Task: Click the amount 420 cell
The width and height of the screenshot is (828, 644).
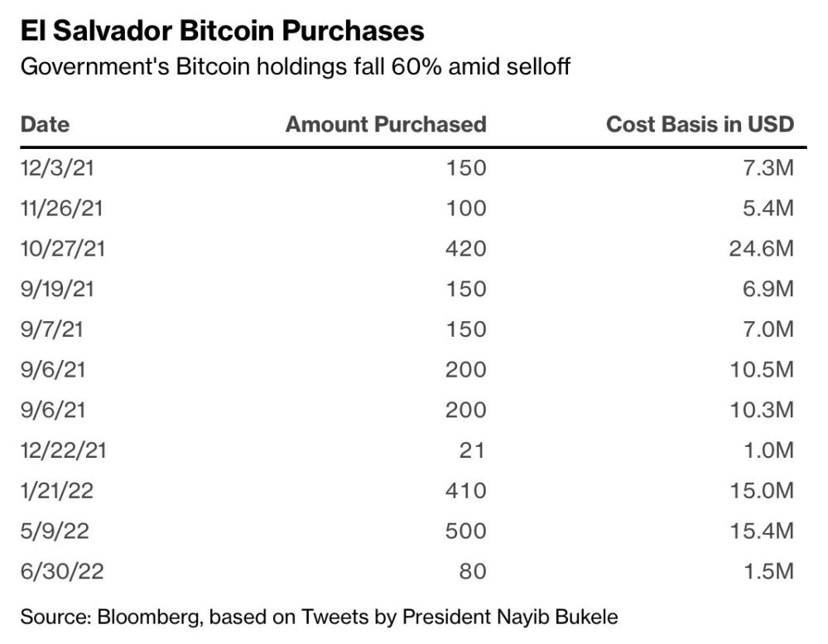Action: [466, 248]
